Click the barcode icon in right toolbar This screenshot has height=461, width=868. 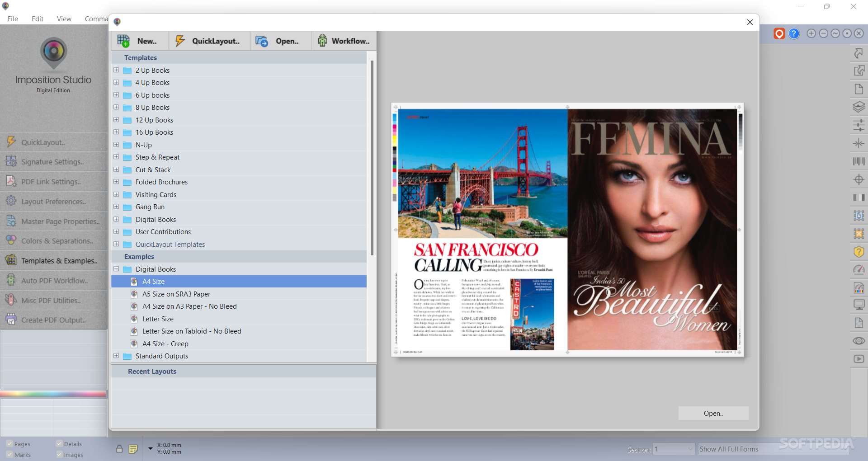pyautogui.click(x=859, y=161)
